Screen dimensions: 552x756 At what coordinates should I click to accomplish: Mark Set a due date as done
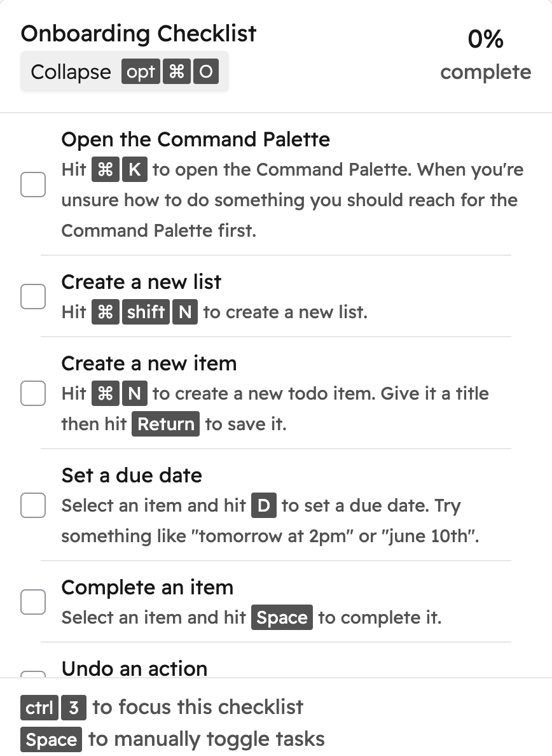click(33, 505)
